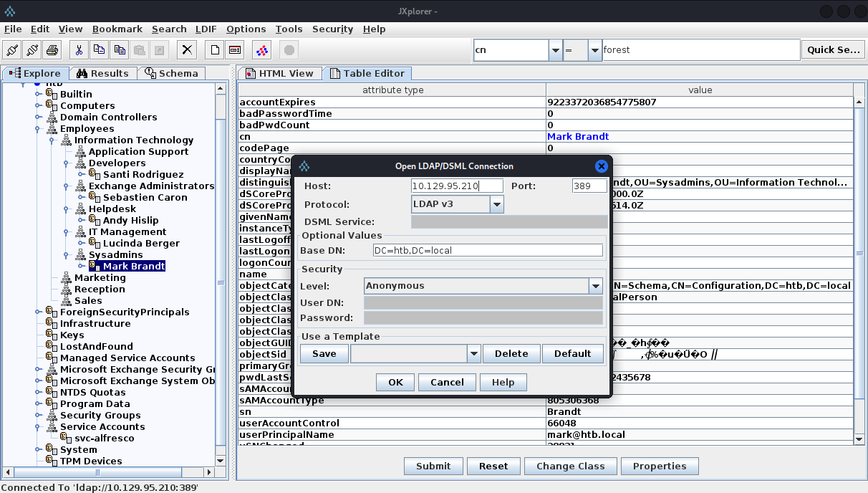Open the Protocol LDAP v3 dropdown
This screenshot has height=493, width=868.
coord(497,204)
